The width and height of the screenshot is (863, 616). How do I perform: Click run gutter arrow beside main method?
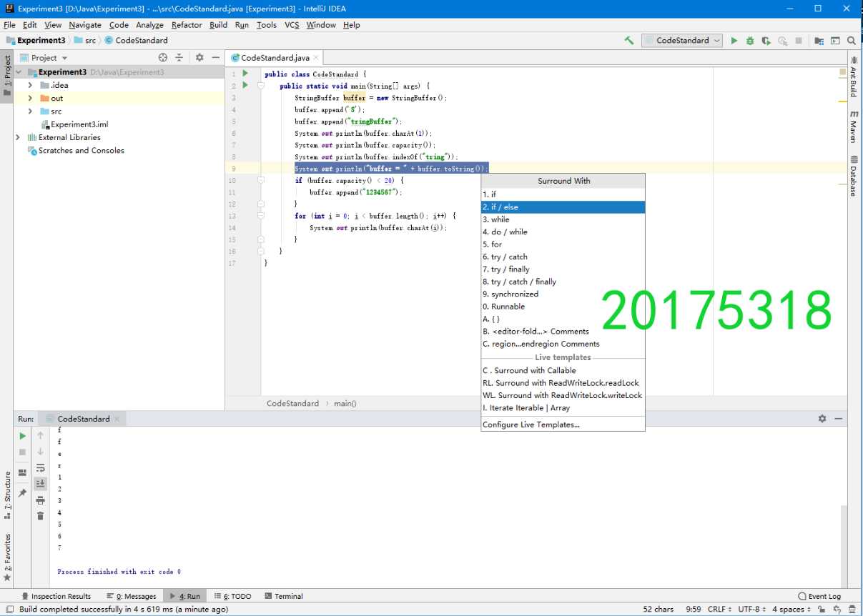coord(245,86)
